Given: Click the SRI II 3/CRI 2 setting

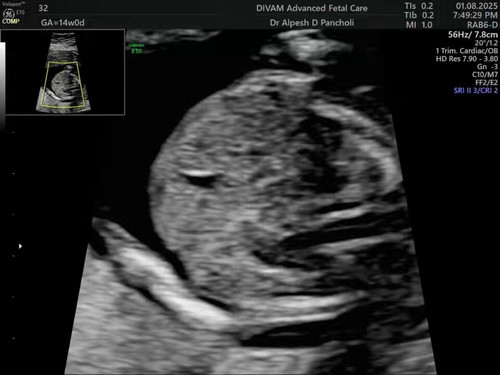Looking at the screenshot, I should 476,90.
